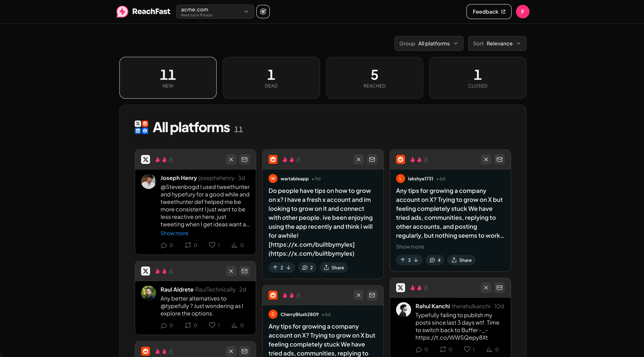Downvote the lakshya1731 Reddit post

point(416,260)
